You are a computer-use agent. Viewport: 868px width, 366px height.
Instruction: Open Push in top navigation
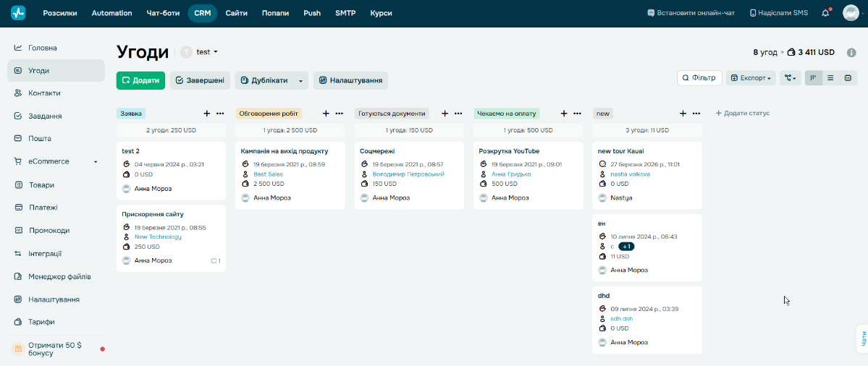[x=312, y=13]
